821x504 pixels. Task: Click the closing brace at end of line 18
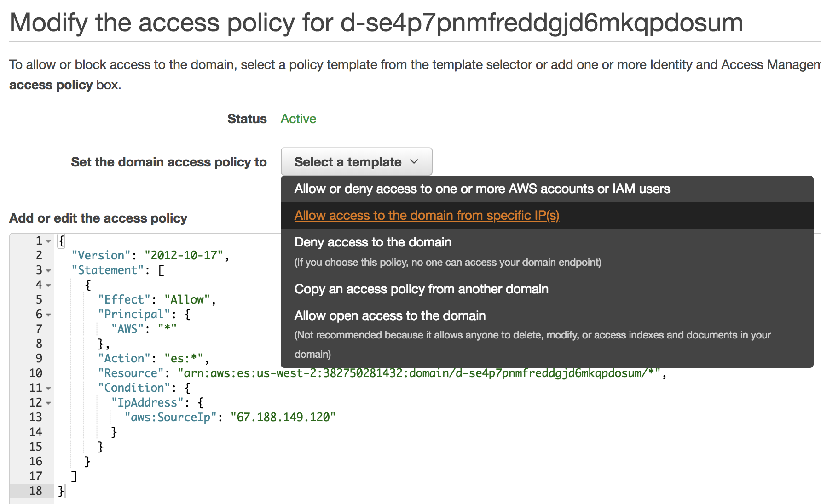[61, 491]
